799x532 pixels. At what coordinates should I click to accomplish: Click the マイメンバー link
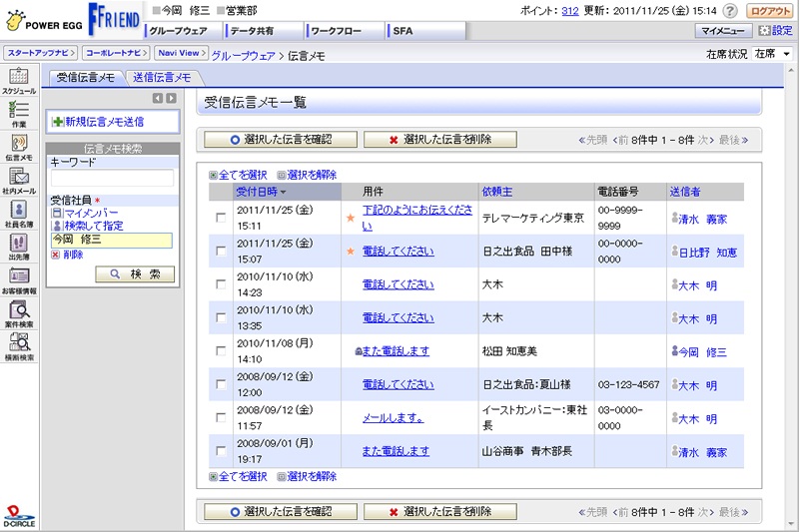[x=91, y=213]
